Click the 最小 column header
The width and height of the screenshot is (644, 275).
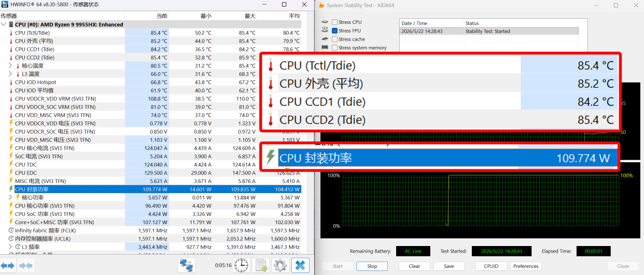191,16
